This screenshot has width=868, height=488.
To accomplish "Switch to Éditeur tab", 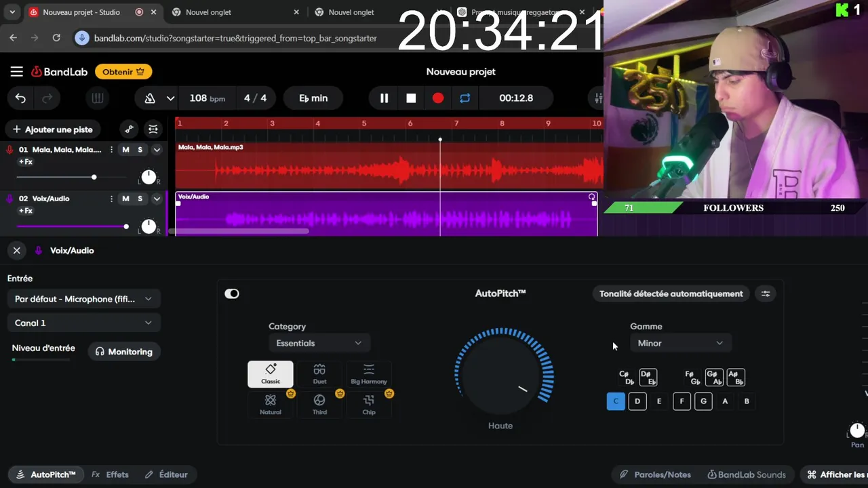I will coord(166,474).
